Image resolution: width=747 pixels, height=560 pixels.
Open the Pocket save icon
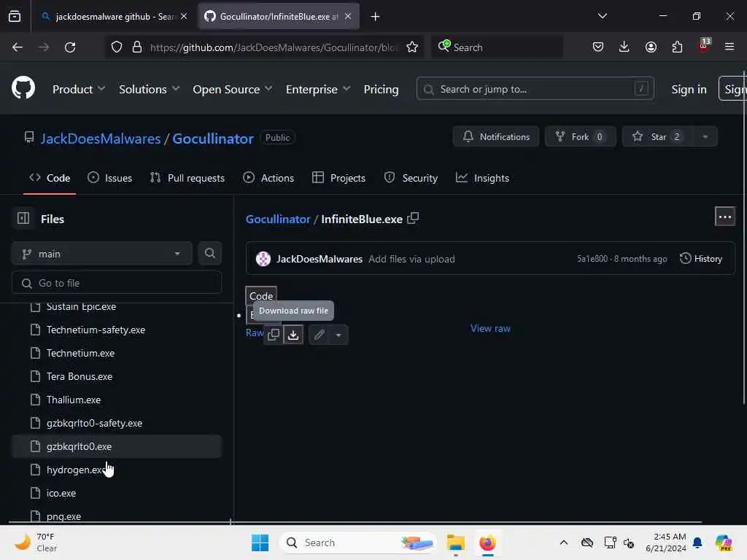pyautogui.click(x=598, y=47)
